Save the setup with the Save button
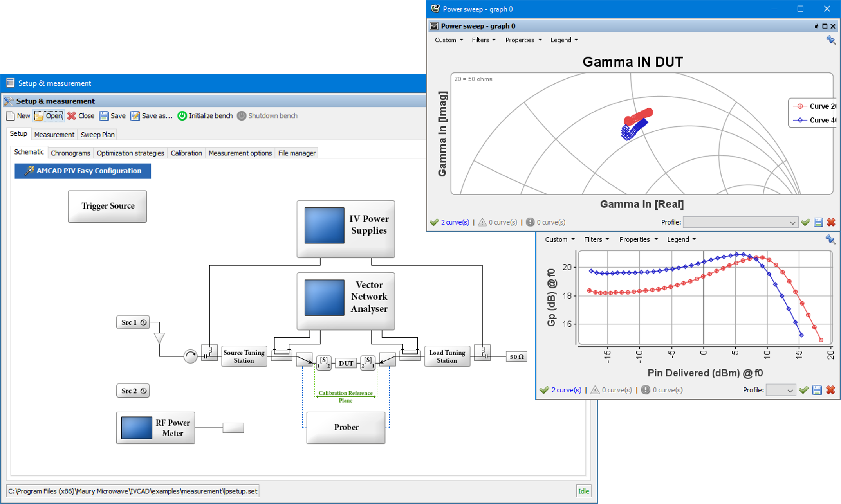Viewport: 841px width, 504px height. click(x=112, y=116)
